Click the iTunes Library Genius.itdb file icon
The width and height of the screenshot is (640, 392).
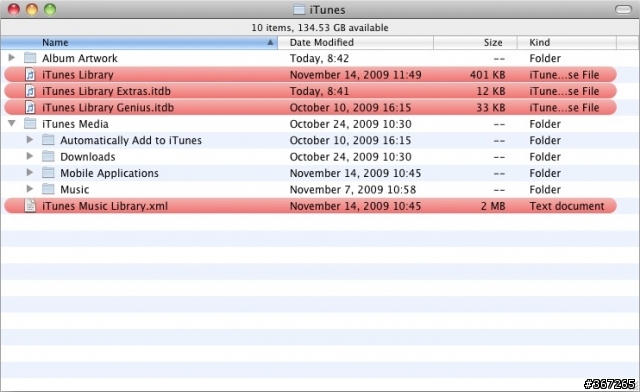pyautogui.click(x=30, y=107)
